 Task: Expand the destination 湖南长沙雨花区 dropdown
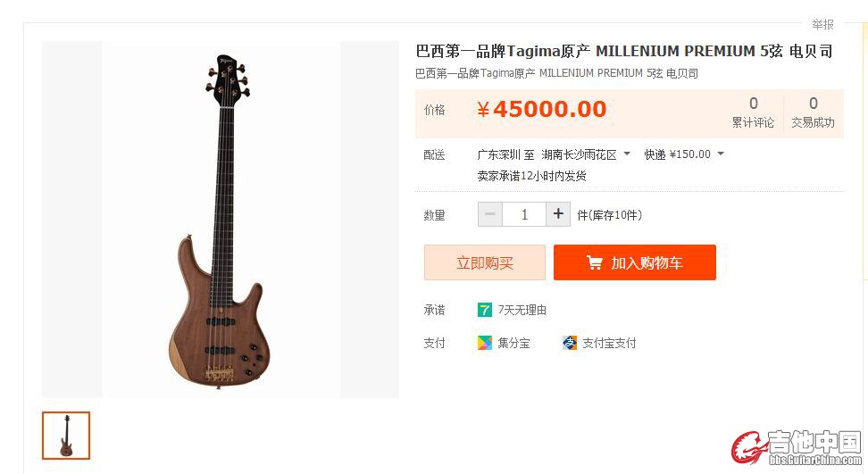pyautogui.click(x=627, y=154)
